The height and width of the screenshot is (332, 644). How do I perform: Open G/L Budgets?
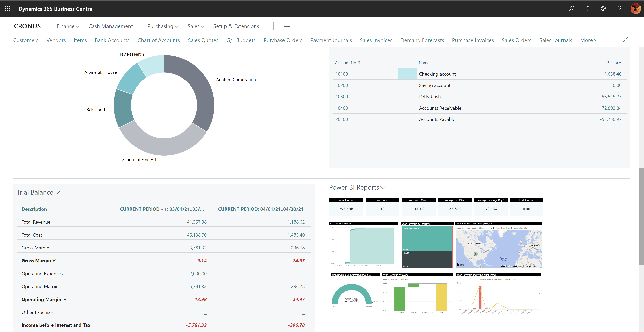coord(241,40)
